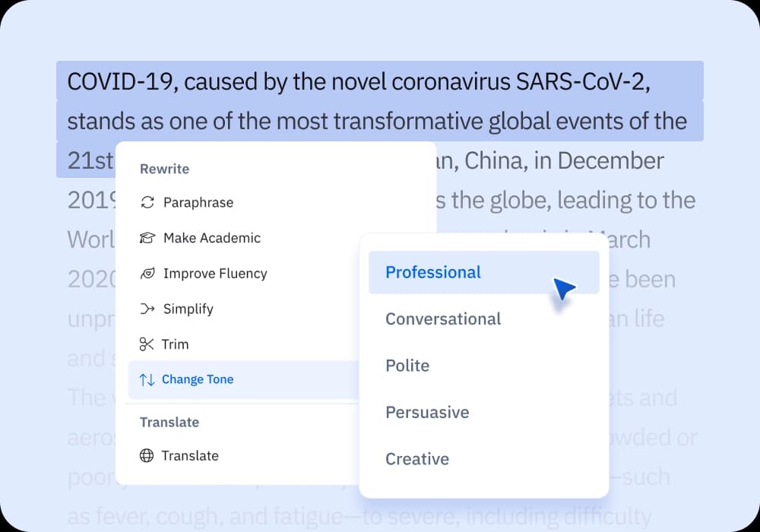Screen dimensions: 760x532
Task: Click the Improve Fluency icon
Action: [x=147, y=274]
